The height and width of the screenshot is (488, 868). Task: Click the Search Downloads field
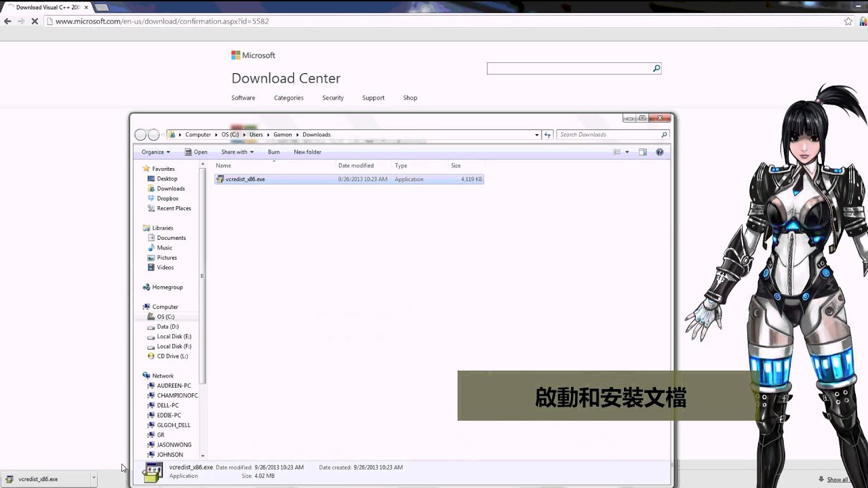608,134
